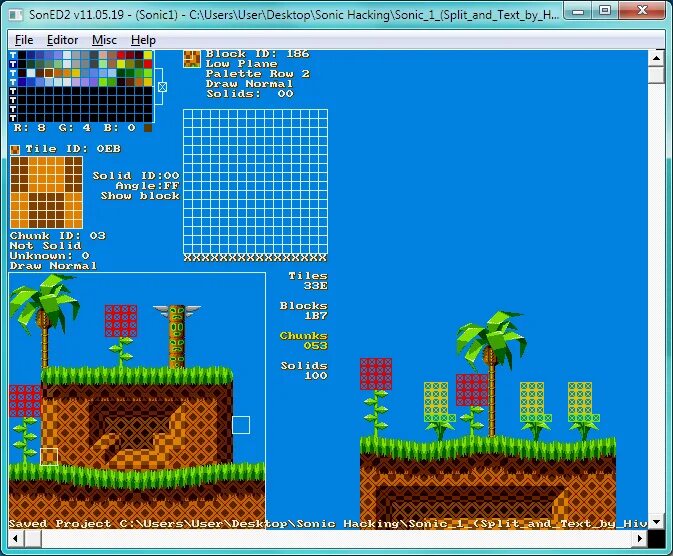673x556 pixels.
Task: Toggle the Show block option
Action: [140, 196]
